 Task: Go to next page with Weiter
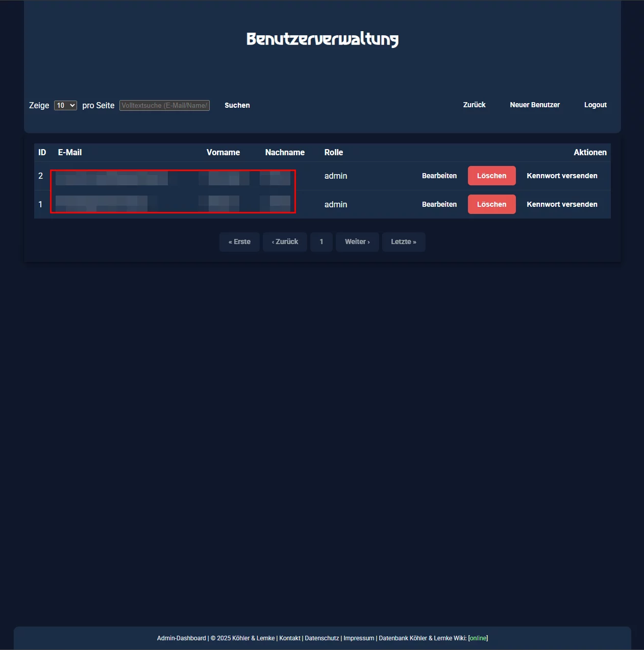tap(357, 242)
